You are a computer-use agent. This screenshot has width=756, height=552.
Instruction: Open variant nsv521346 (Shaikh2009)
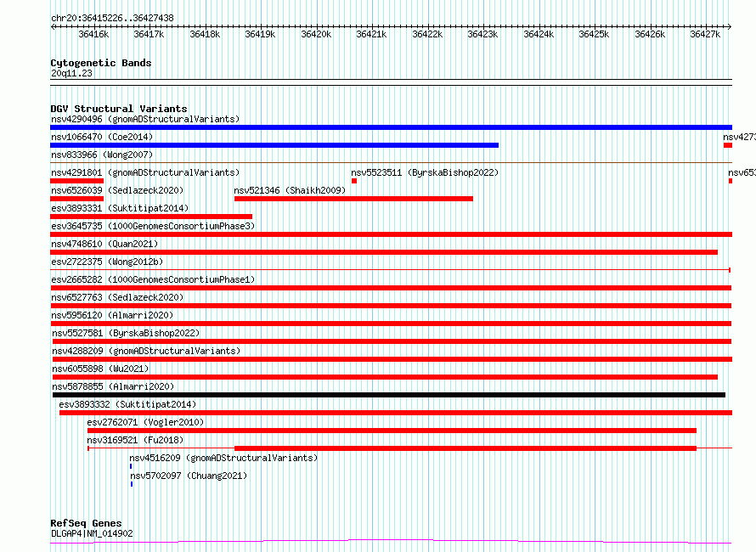click(x=290, y=190)
